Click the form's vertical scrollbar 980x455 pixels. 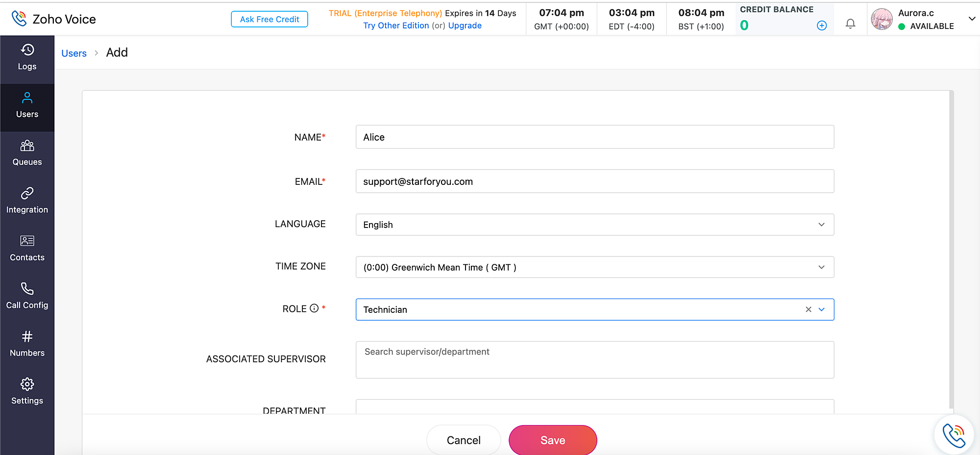click(x=951, y=249)
